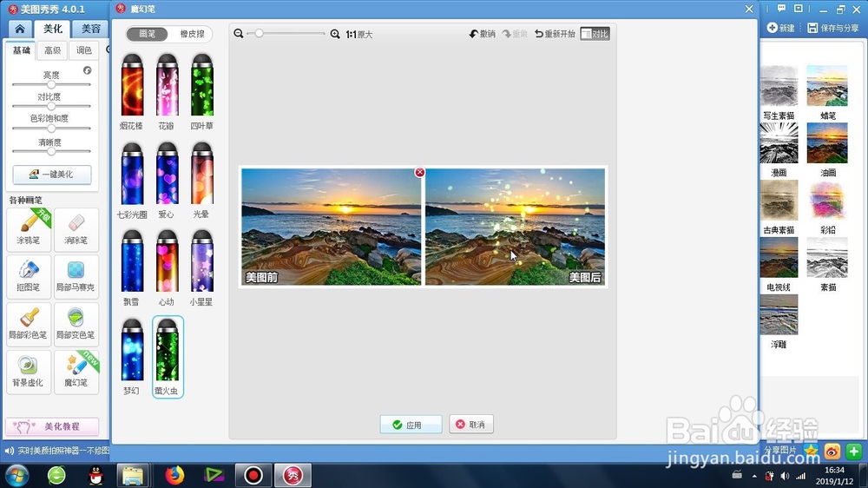The image size is (868, 488).
Task: Adjust the 亮度 brightness slider
Action: (x=51, y=85)
